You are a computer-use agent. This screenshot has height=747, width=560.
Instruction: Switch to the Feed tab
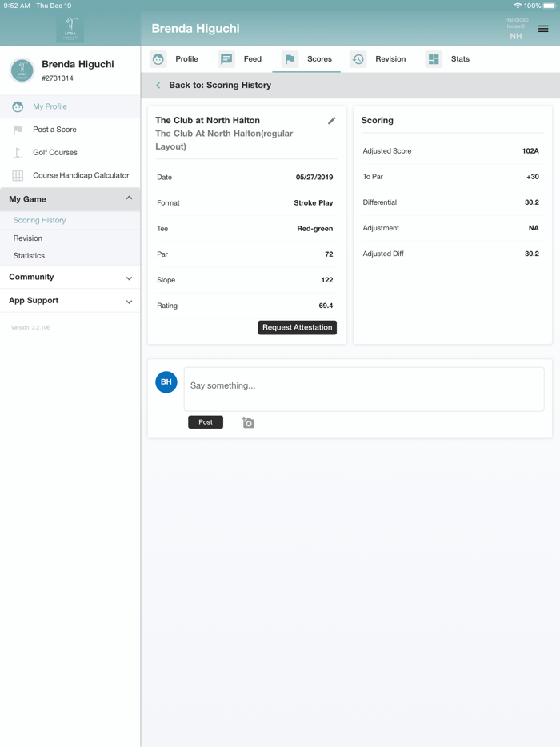tap(242, 59)
